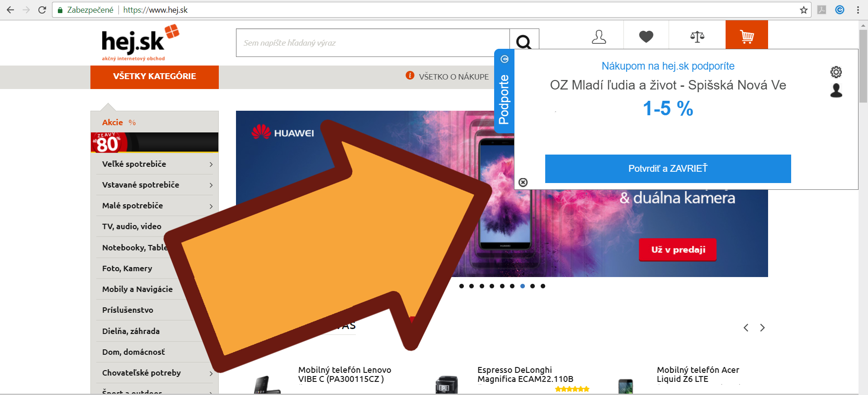Open VŠETKO O NÁKUPE link
Viewport: 868px width, 395px height.
point(454,77)
